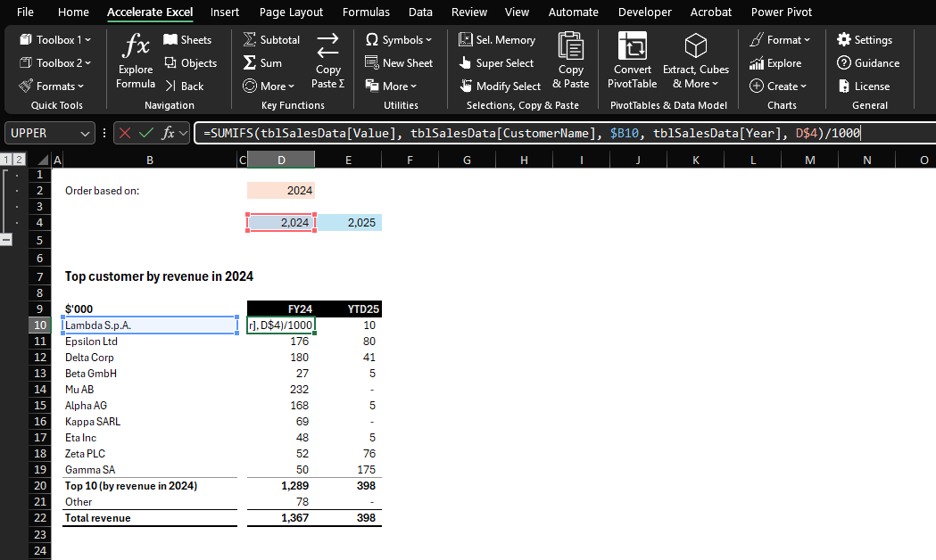Open the Guidance help
The width and height of the screenshot is (936, 560).
click(x=868, y=62)
